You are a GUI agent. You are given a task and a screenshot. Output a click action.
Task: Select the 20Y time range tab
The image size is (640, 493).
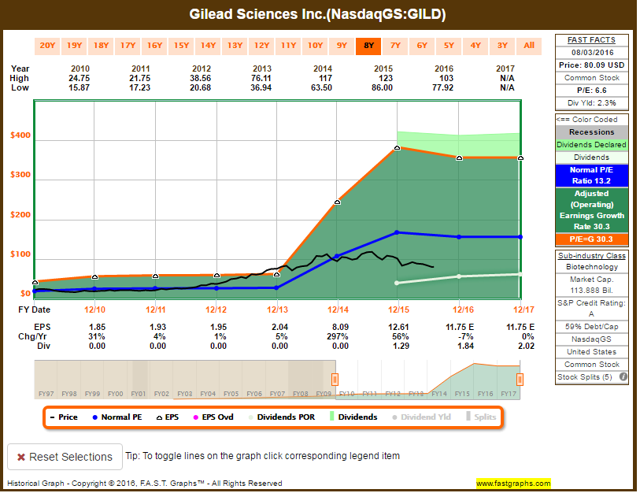point(47,46)
